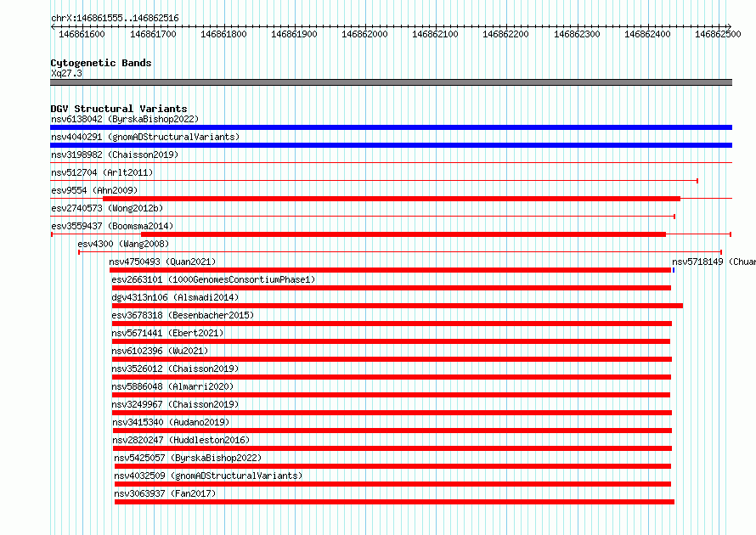Click the Cytogenetic Bands track title
The height and width of the screenshot is (535, 756).
coord(101,63)
